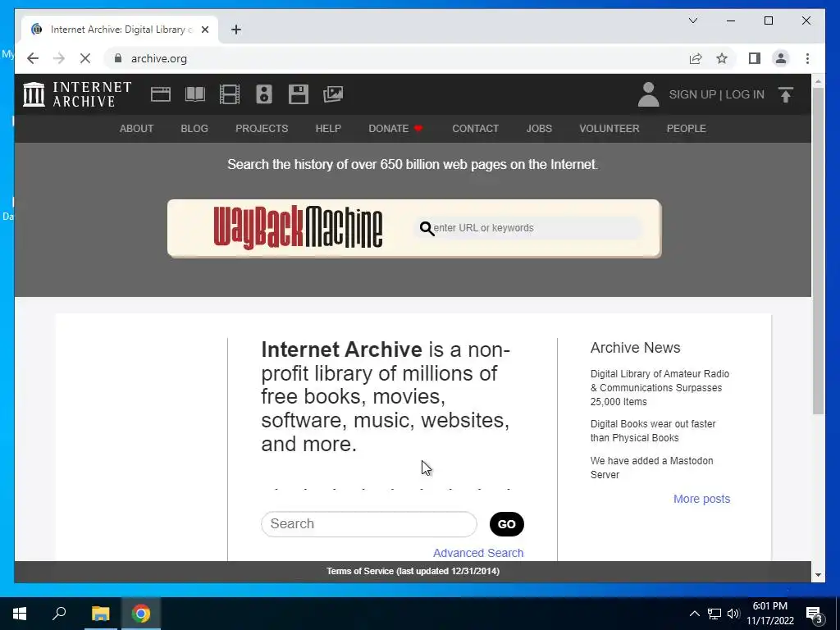Open the Internet Archive home logo

coord(77,94)
